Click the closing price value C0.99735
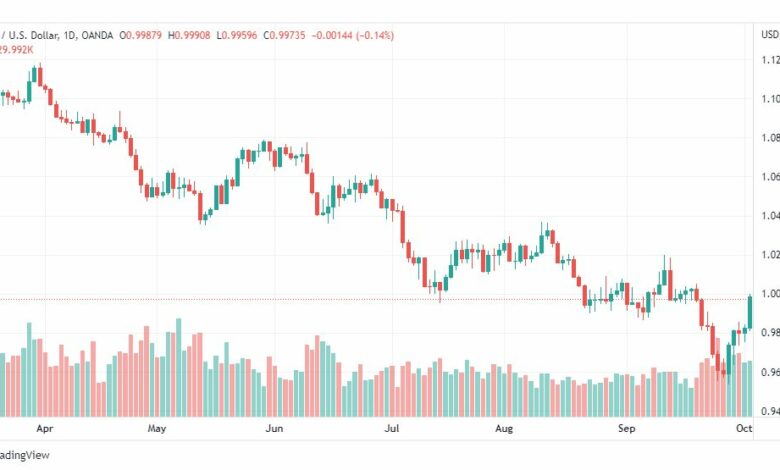Screen dimensions: 780x470 click(284, 35)
